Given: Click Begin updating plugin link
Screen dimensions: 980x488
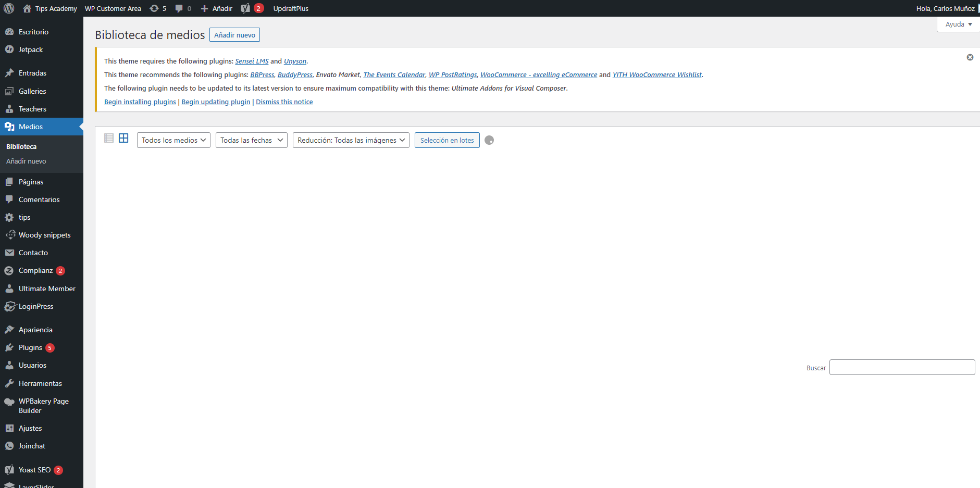Looking at the screenshot, I should coord(216,102).
